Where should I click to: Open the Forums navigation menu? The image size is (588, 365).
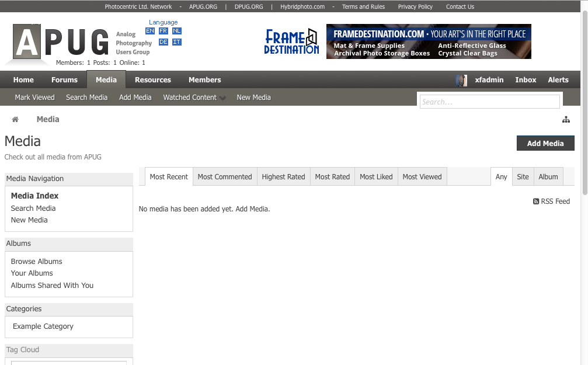tap(64, 80)
